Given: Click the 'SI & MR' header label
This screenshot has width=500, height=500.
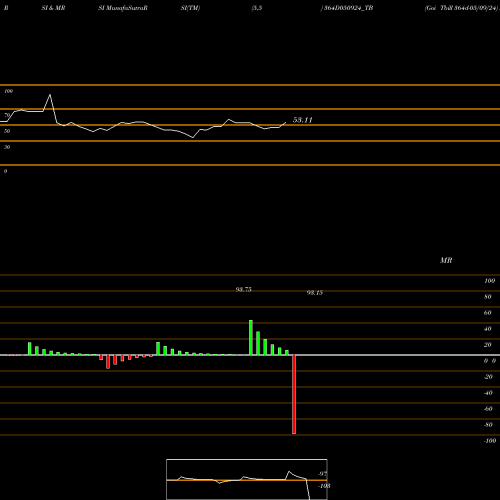Looking at the screenshot, I should 53,8.
